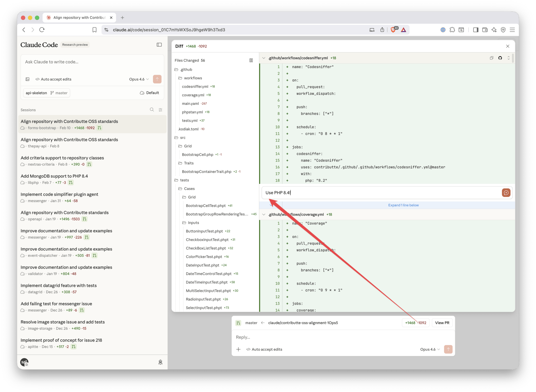Click the pull request icon beside master branch

pyautogui.click(x=238, y=323)
